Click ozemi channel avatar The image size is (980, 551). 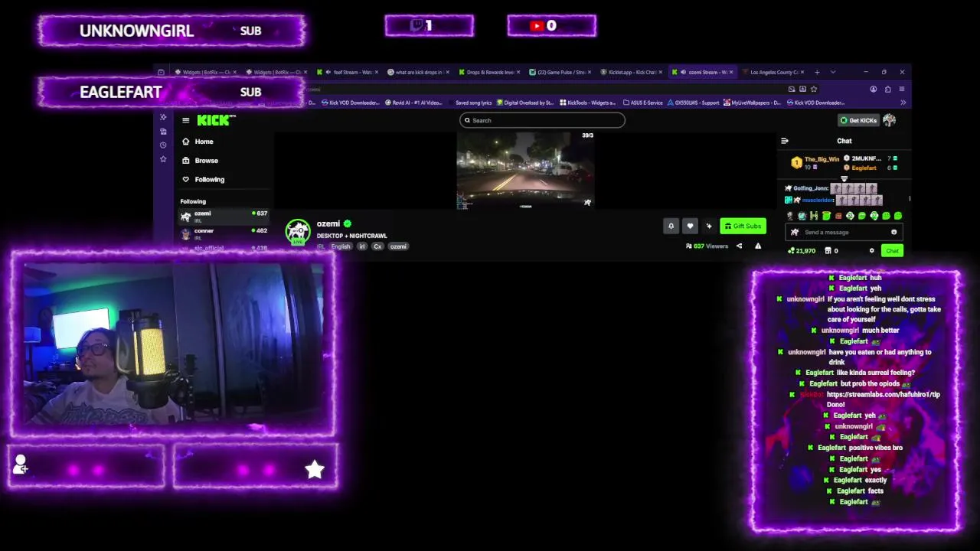298,231
